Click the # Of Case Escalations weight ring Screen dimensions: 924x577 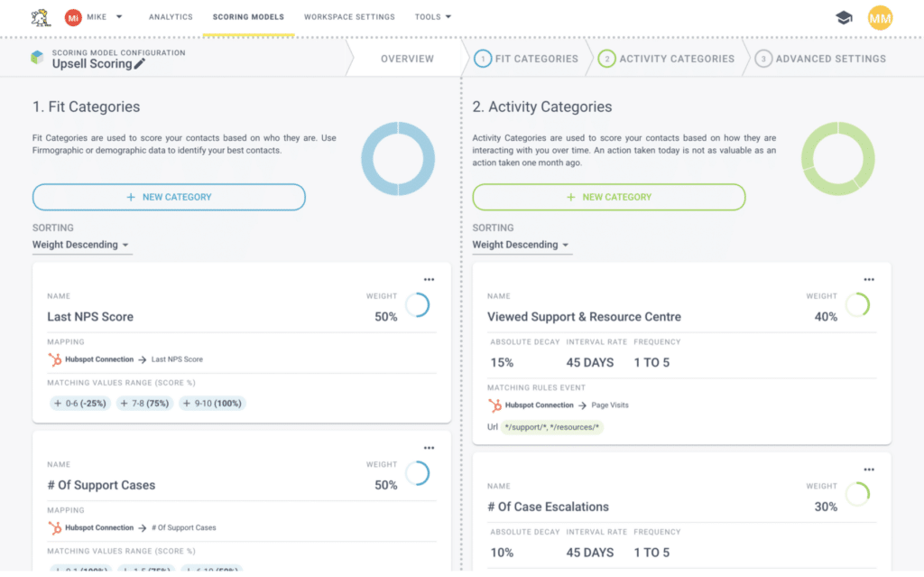(857, 495)
